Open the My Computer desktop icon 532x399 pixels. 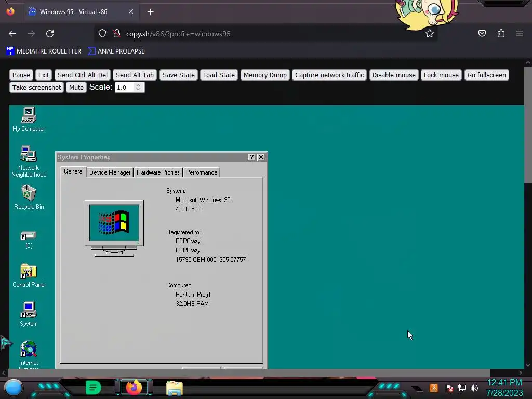point(29,119)
